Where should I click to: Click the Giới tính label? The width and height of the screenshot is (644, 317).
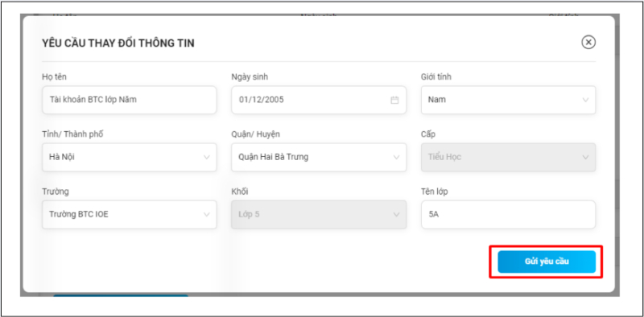tap(436, 77)
